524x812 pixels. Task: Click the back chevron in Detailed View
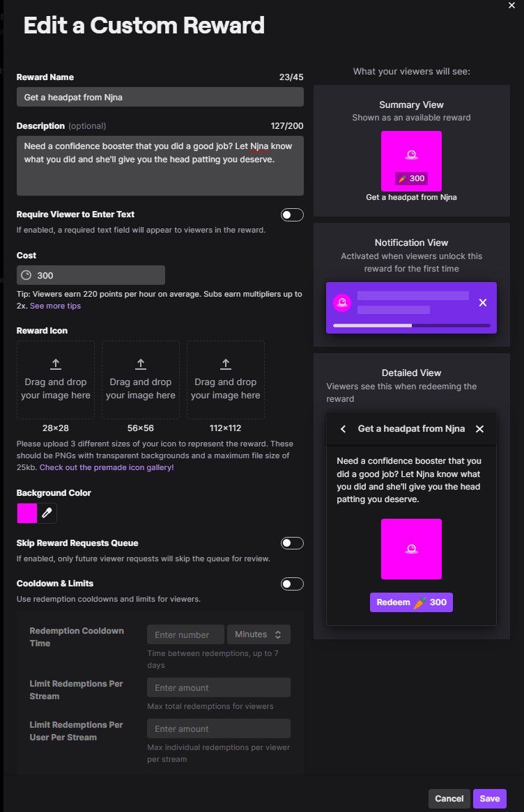(x=343, y=429)
